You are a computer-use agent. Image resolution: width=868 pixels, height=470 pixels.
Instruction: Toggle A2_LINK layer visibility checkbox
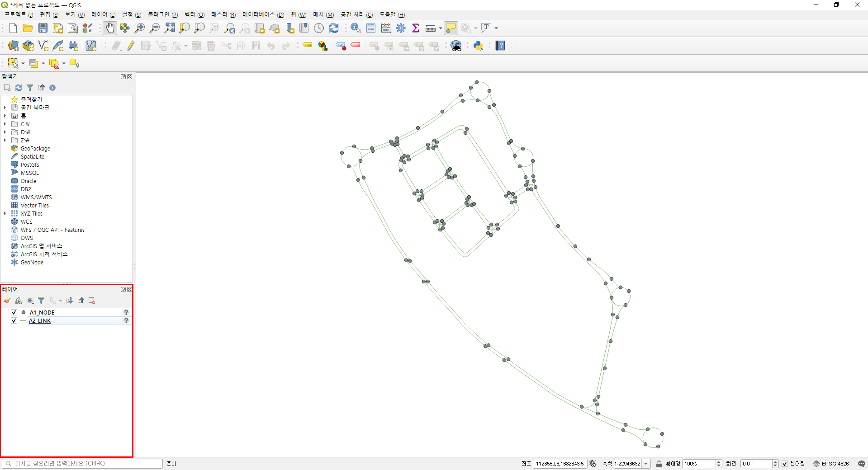pyautogui.click(x=14, y=320)
